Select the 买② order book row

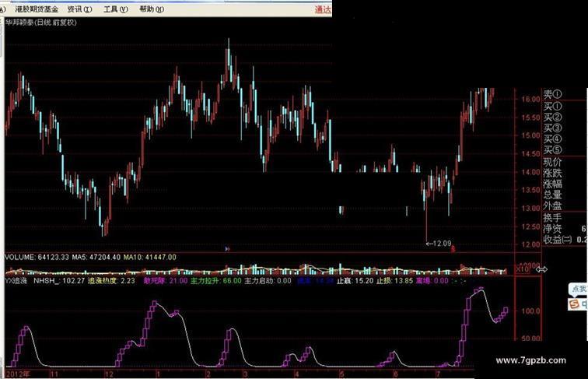553,117
